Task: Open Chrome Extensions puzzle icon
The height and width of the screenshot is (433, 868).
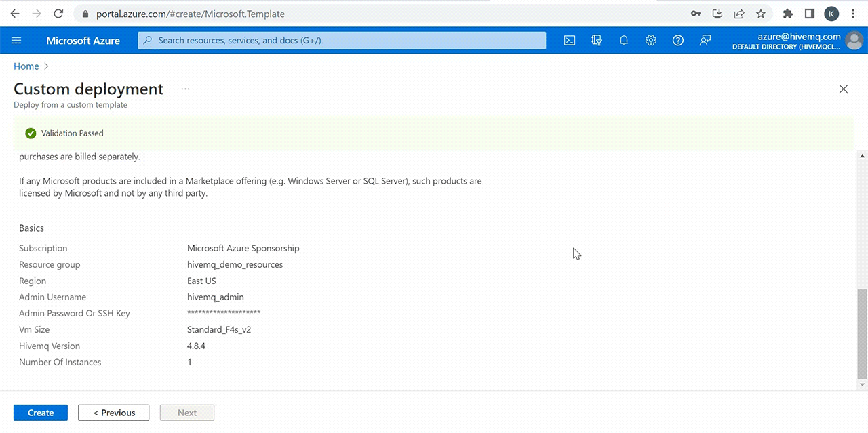Action: tap(788, 14)
